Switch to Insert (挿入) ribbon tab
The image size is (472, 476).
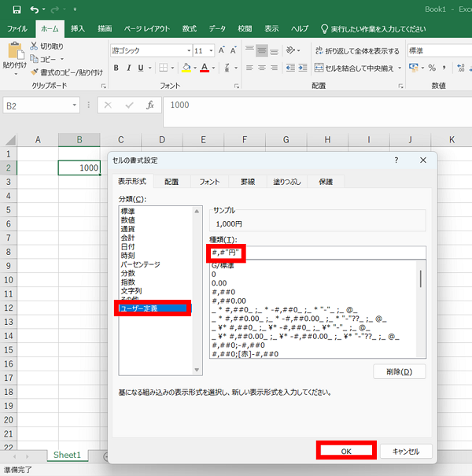click(x=78, y=29)
